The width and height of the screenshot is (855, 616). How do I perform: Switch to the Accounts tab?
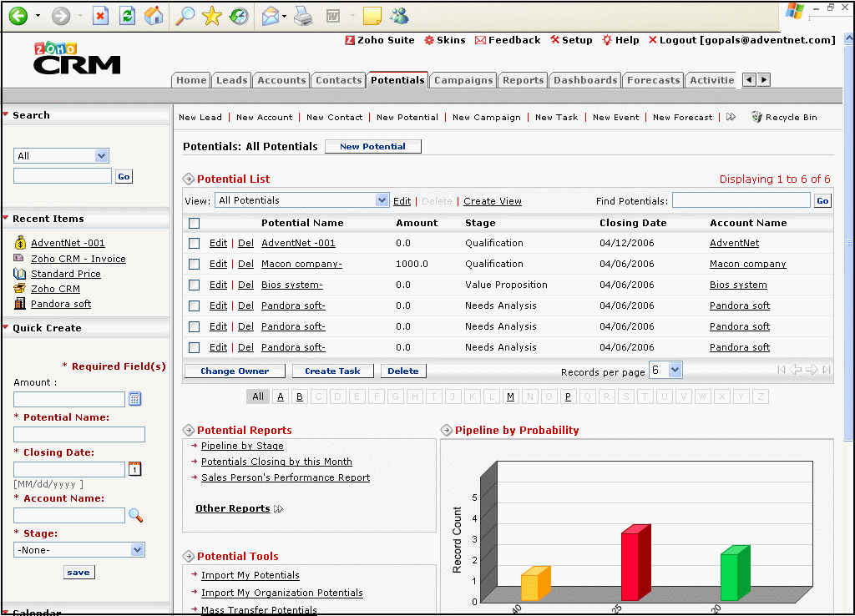(x=281, y=80)
